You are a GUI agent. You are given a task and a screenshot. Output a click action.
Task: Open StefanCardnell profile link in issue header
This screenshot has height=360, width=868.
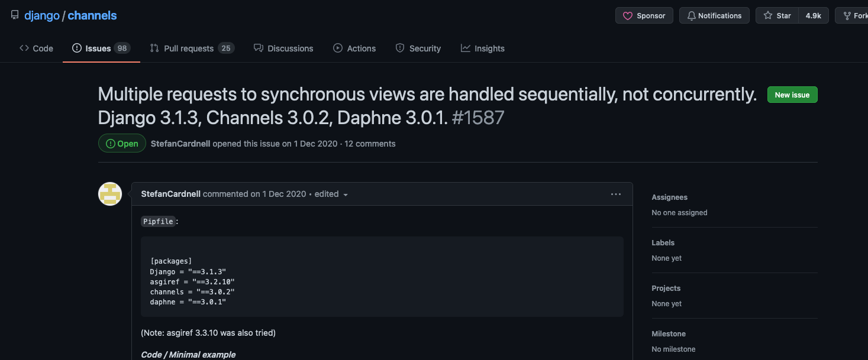point(180,144)
